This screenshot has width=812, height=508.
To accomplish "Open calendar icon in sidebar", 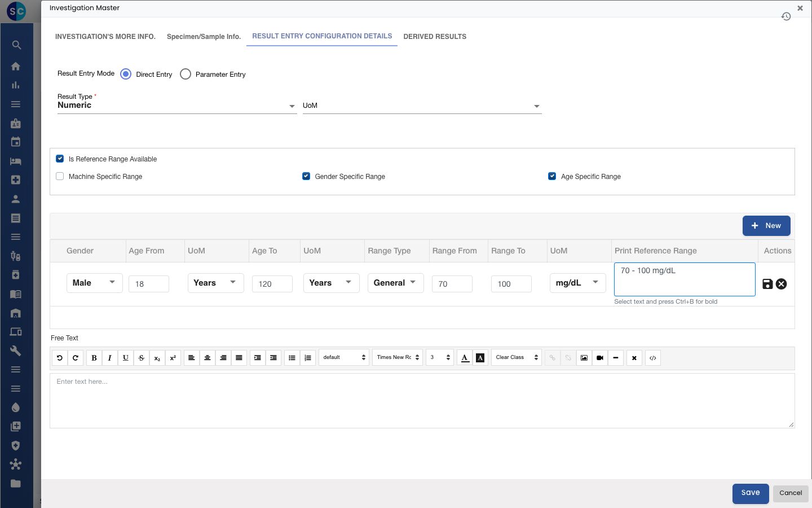I will point(16,142).
